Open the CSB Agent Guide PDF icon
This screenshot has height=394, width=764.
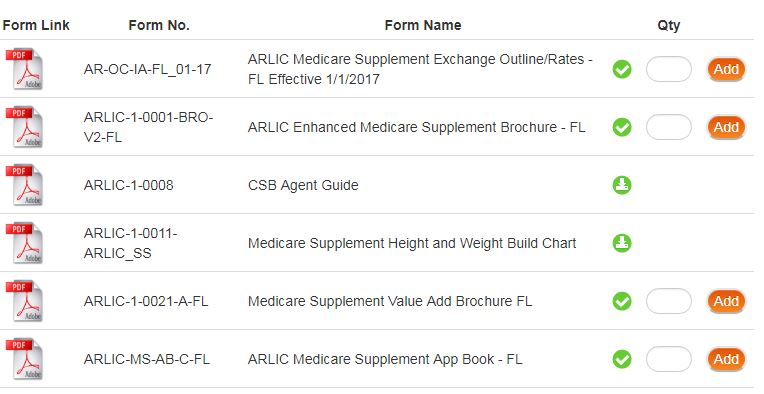(24, 185)
